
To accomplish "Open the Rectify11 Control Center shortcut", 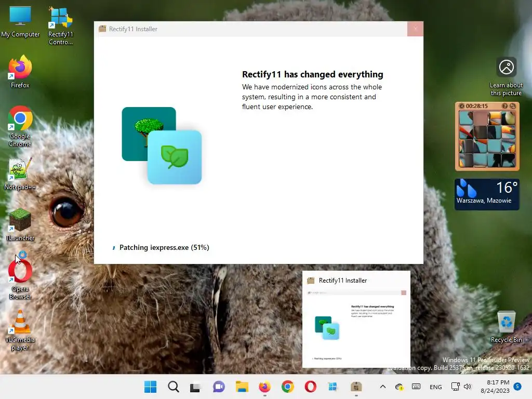I will (x=60, y=26).
